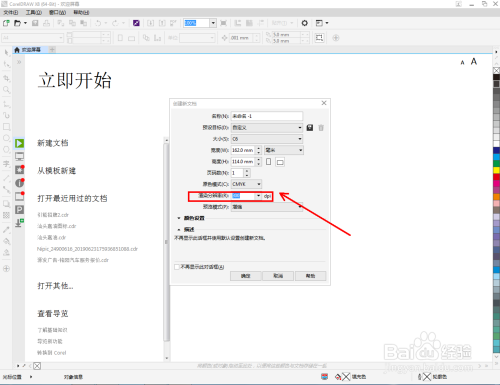Image resolution: width=500 pixels, height=385 pixels.
Task: Click the plus new tab button
Action: point(52,50)
